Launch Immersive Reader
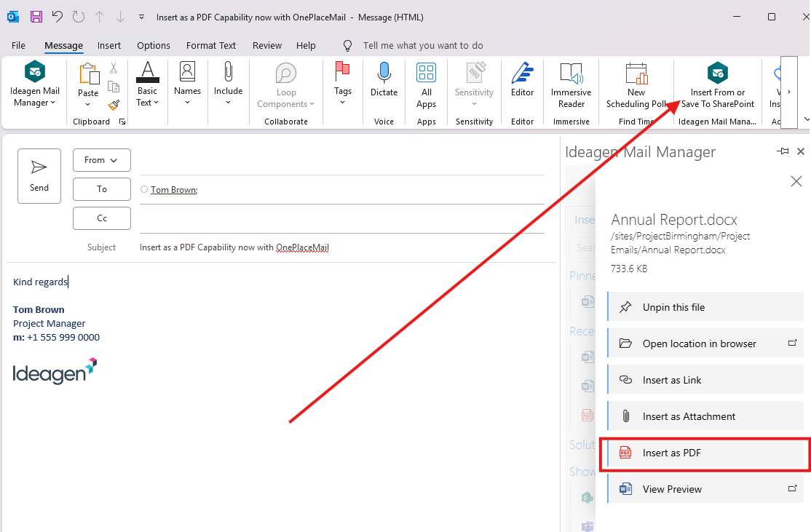The image size is (811, 532). [571, 85]
